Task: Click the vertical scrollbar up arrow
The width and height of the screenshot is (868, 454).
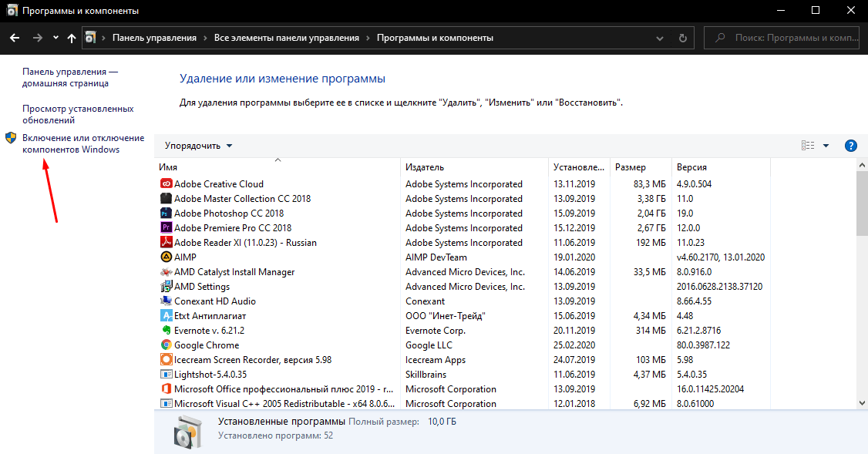Action: pyautogui.click(x=862, y=165)
